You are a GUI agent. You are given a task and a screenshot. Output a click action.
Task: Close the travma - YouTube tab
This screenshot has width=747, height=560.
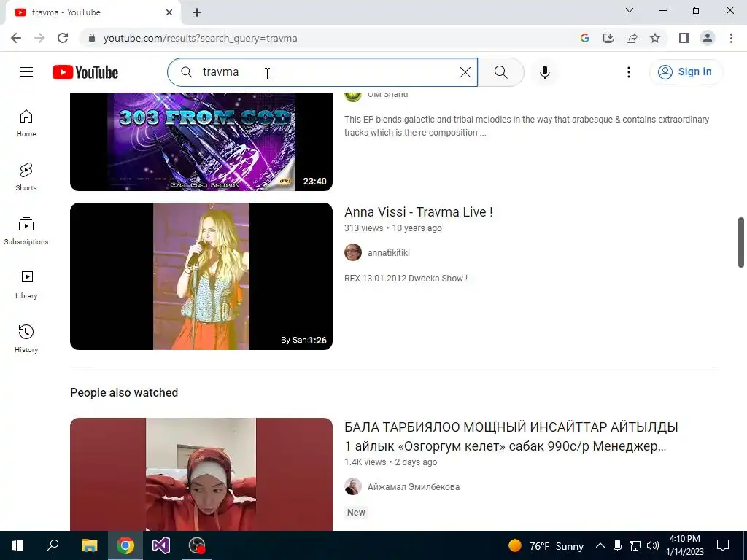point(169,12)
